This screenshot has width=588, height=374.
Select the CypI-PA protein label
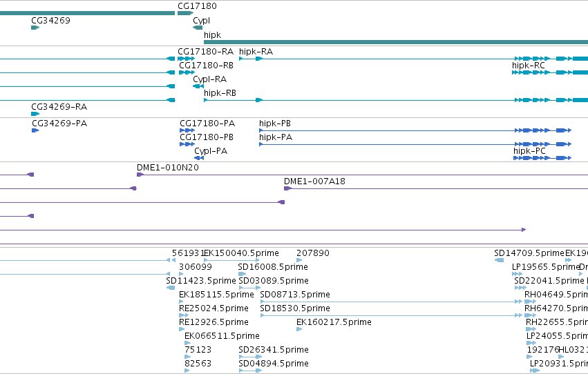[x=211, y=151]
